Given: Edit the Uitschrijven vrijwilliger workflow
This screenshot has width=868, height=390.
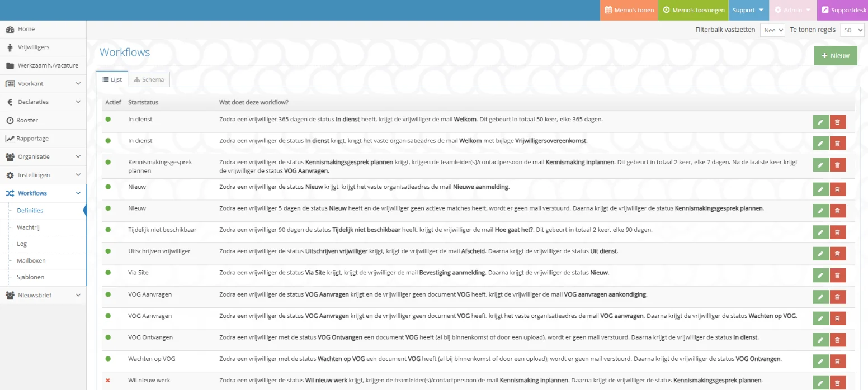Looking at the screenshot, I should pos(820,254).
